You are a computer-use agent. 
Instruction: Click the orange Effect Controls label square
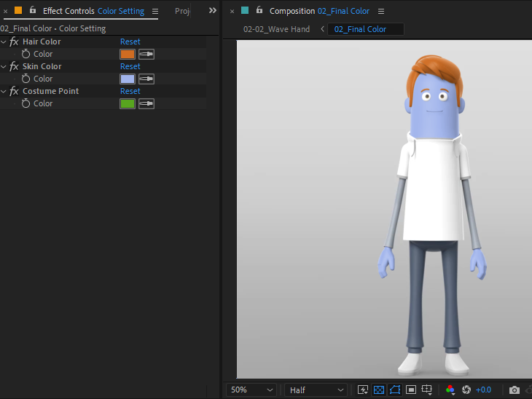pos(18,10)
